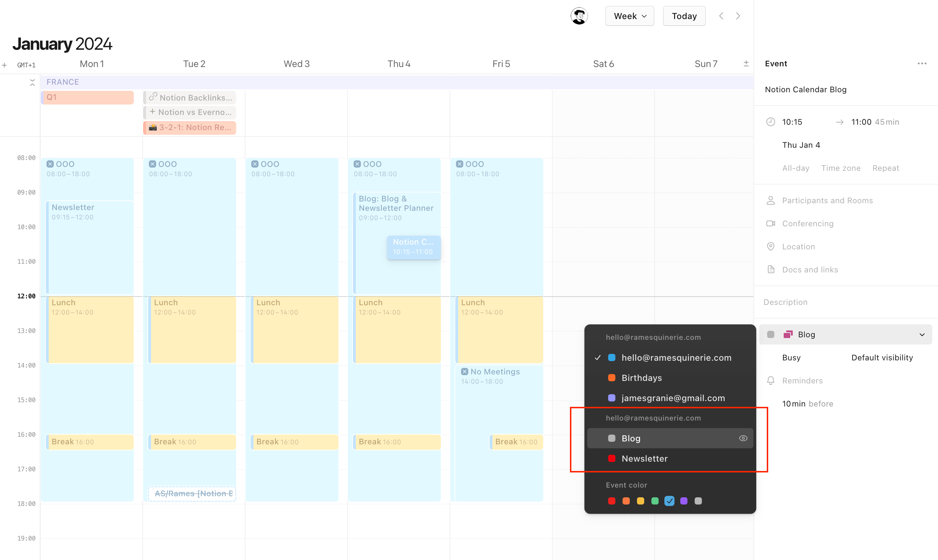This screenshot has height=560, width=938.
Task: Open the Week view dropdown
Action: tap(629, 16)
